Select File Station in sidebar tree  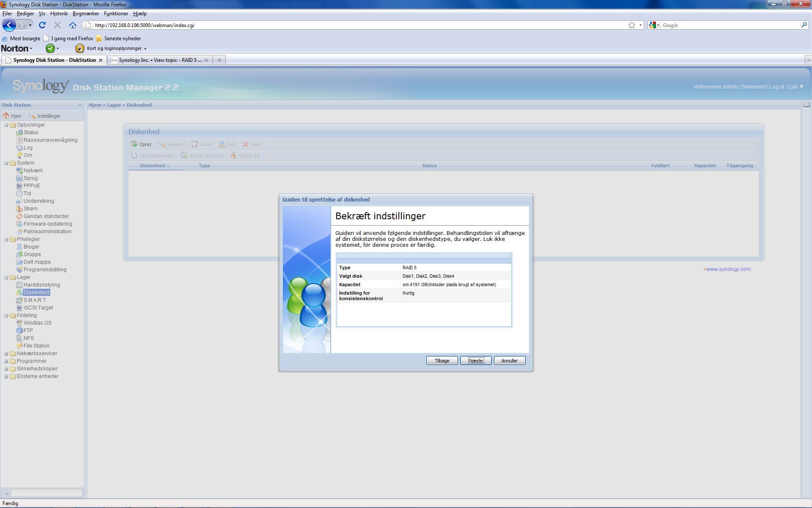(x=36, y=346)
